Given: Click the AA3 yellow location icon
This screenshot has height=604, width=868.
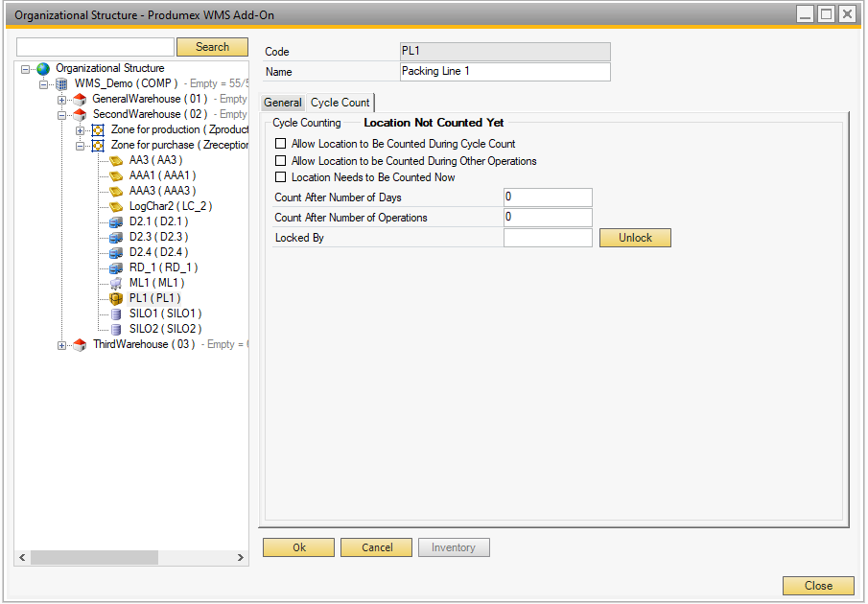Looking at the screenshot, I should tap(116, 161).
